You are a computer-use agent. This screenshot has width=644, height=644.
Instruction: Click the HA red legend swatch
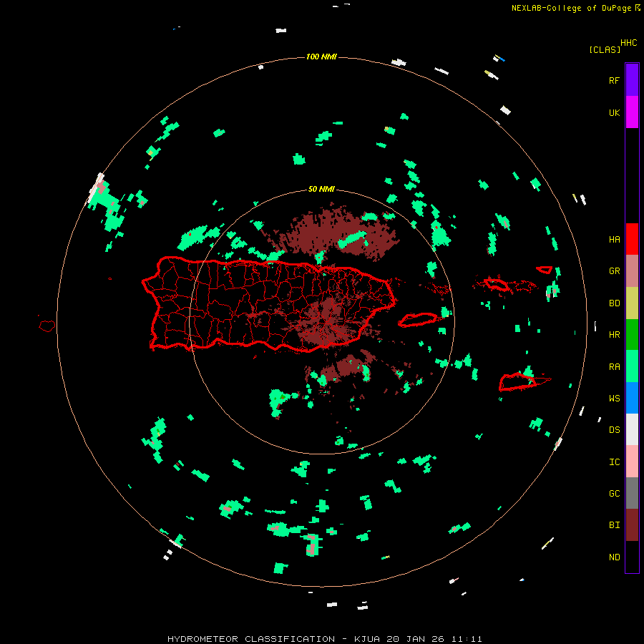coord(632,239)
